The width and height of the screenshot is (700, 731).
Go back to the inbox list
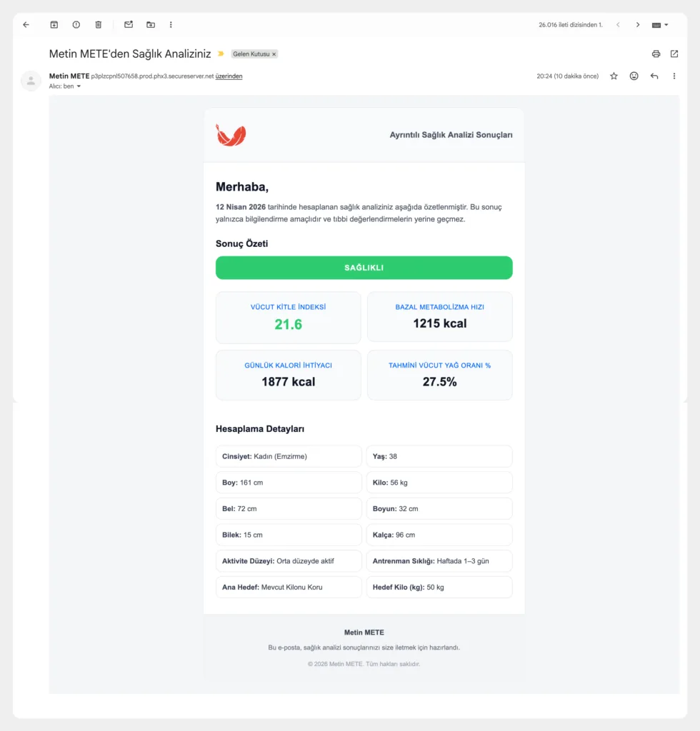pos(26,24)
